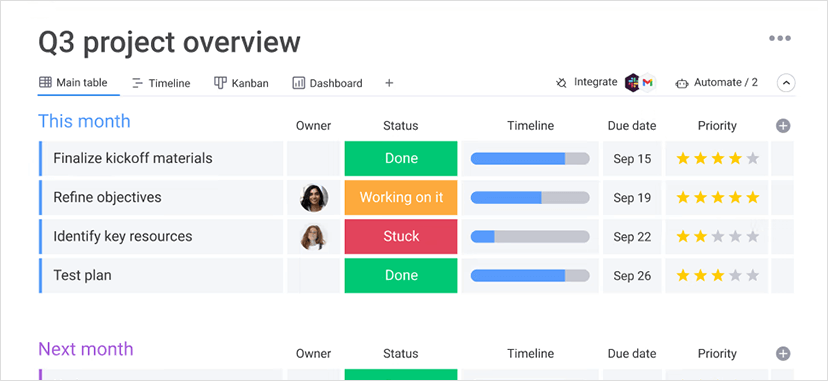Click star rating for Test plan
Viewport: 828px width, 381px height.
(x=718, y=275)
